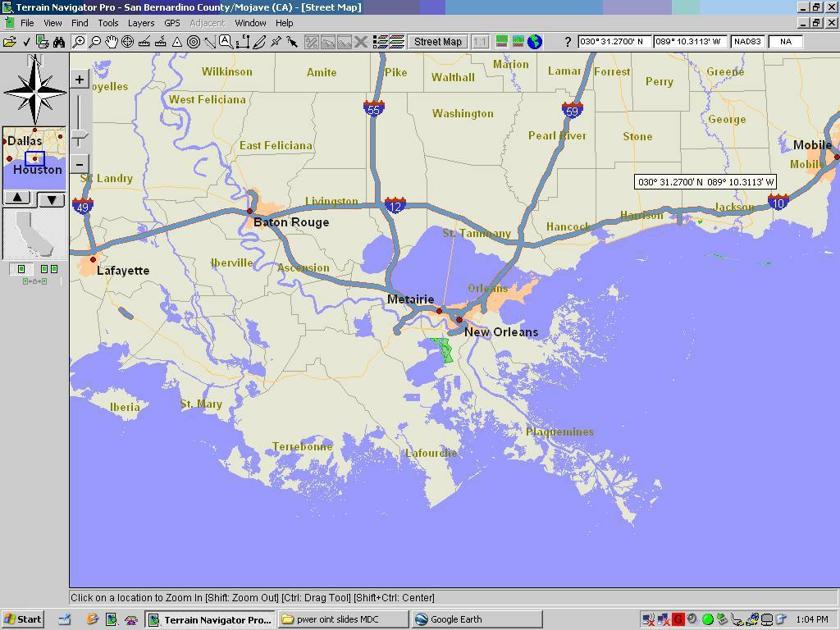Image resolution: width=840 pixels, height=630 pixels.
Task: Select the S-to-E track tool
Action: click(x=243, y=42)
